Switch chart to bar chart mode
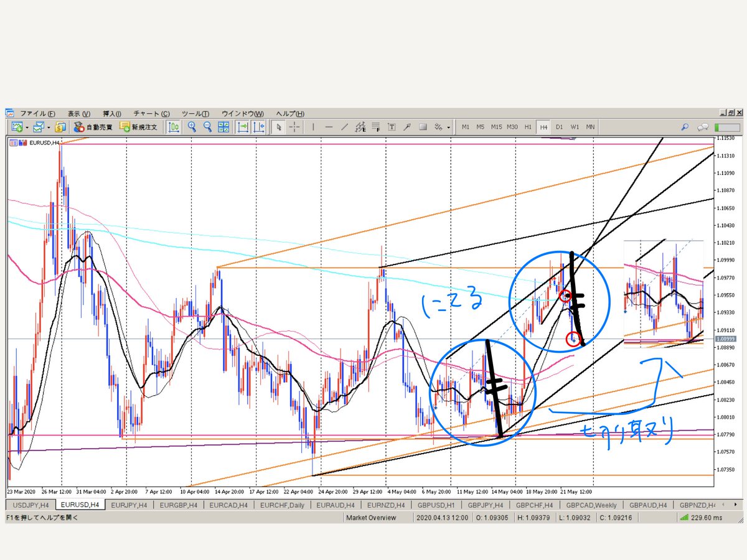Screen dimensions: 747x560 coord(174,127)
